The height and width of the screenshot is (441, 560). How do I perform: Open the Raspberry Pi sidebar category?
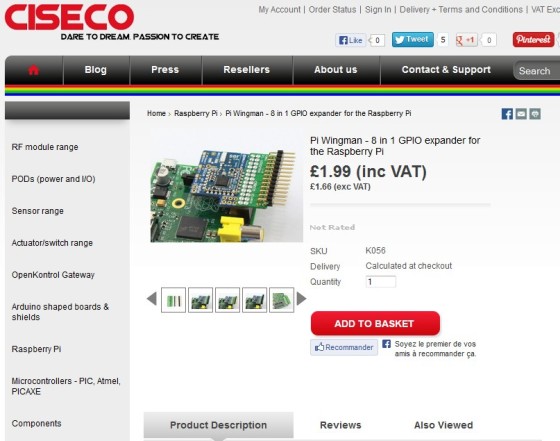36,349
